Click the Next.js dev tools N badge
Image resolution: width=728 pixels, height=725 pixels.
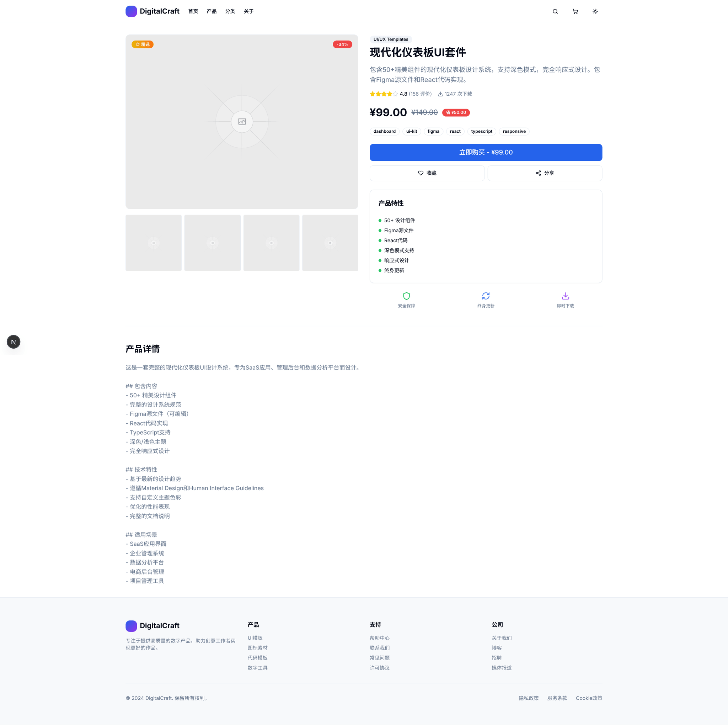coord(14,342)
